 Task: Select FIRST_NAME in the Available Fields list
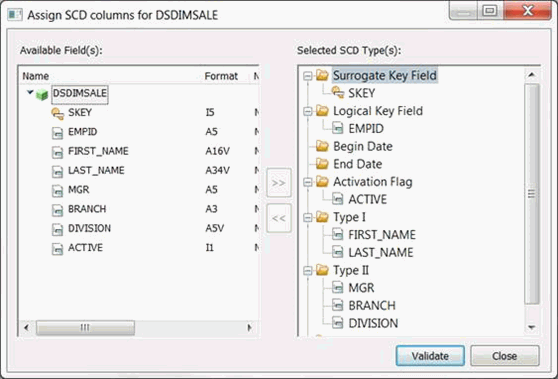[98, 151]
